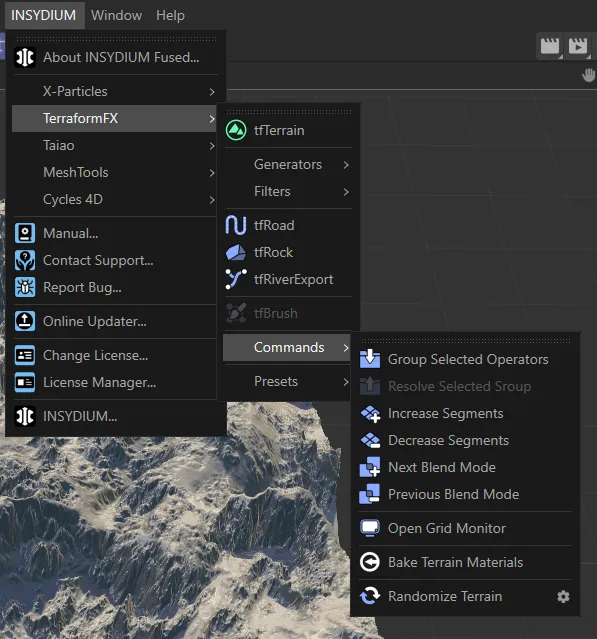597x639 pixels.
Task: Expand the TerraformFX submenu arrow
Action: pos(212,119)
